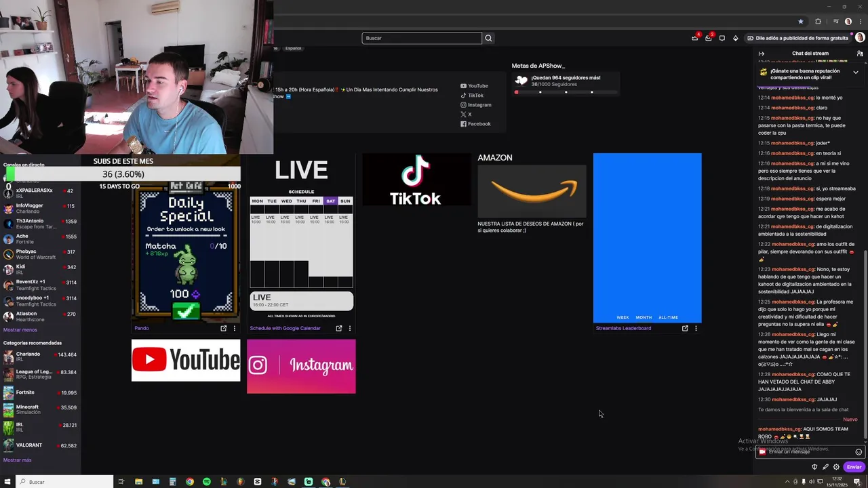Open the Get Bits diamond icon
Image resolution: width=868 pixels, height=488 pixels.
pos(736,38)
